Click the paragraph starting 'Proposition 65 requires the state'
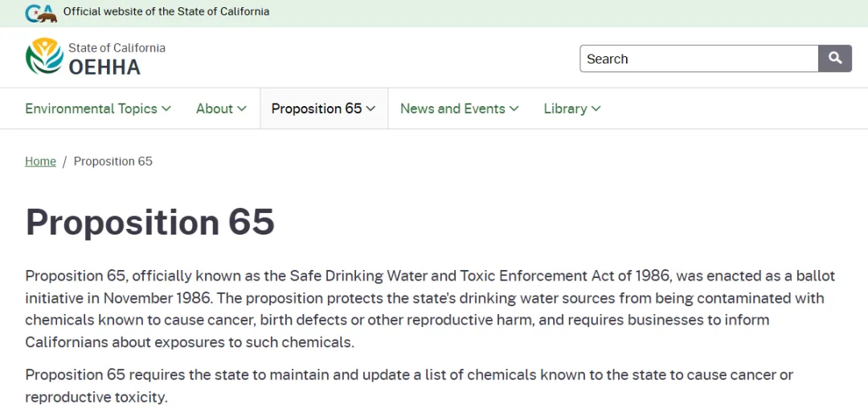Viewport: 868px width, 413px height. pyautogui.click(x=409, y=386)
